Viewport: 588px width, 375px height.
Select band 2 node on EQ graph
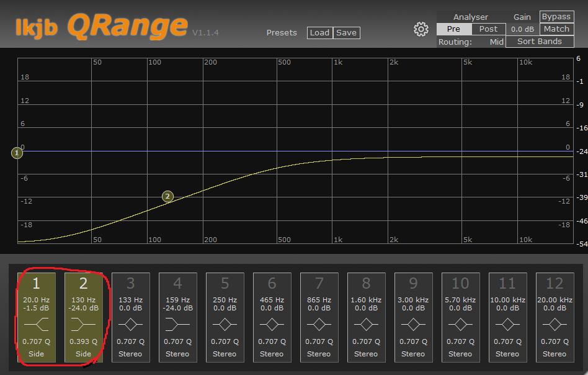pos(167,196)
